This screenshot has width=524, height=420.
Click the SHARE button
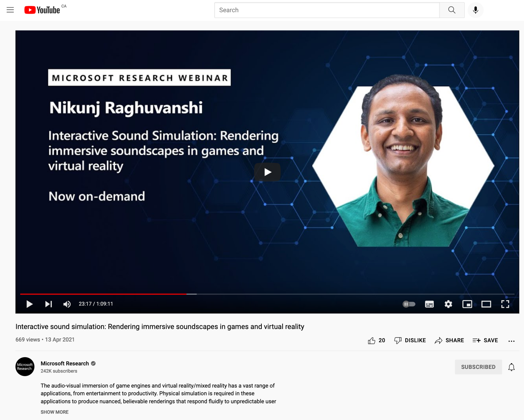(x=449, y=340)
